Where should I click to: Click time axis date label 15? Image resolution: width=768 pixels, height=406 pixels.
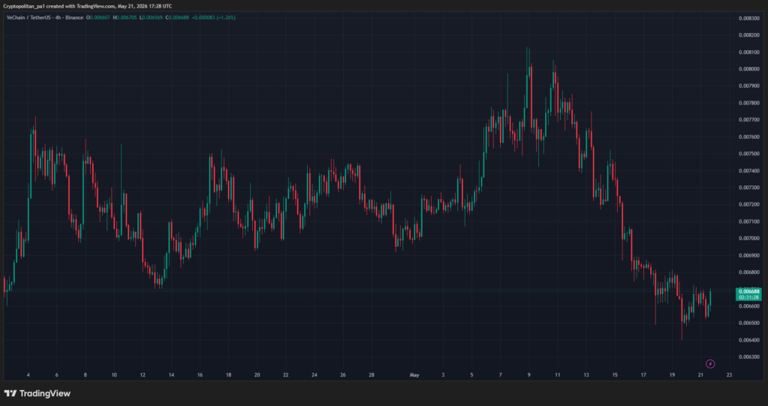point(615,375)
